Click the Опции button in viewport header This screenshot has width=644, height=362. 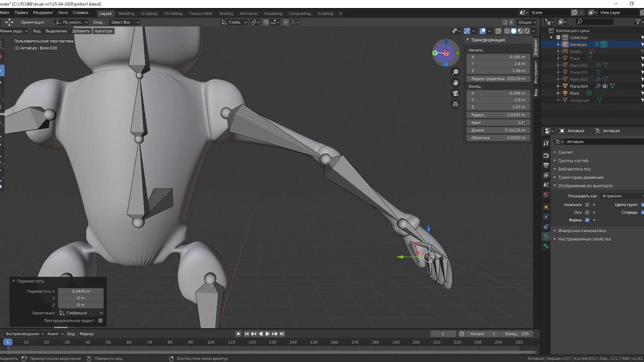pyautogui.click(x=525, y=22)
